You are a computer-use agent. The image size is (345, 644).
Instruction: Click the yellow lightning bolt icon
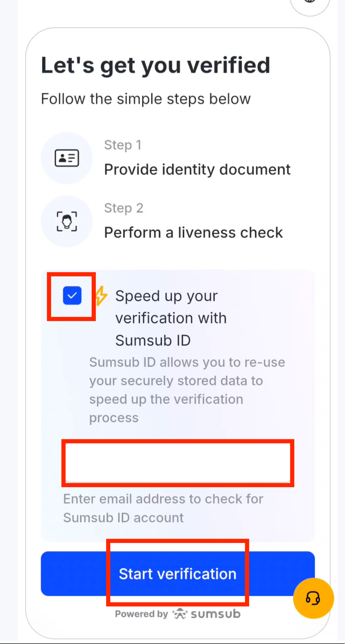point(101,296)
